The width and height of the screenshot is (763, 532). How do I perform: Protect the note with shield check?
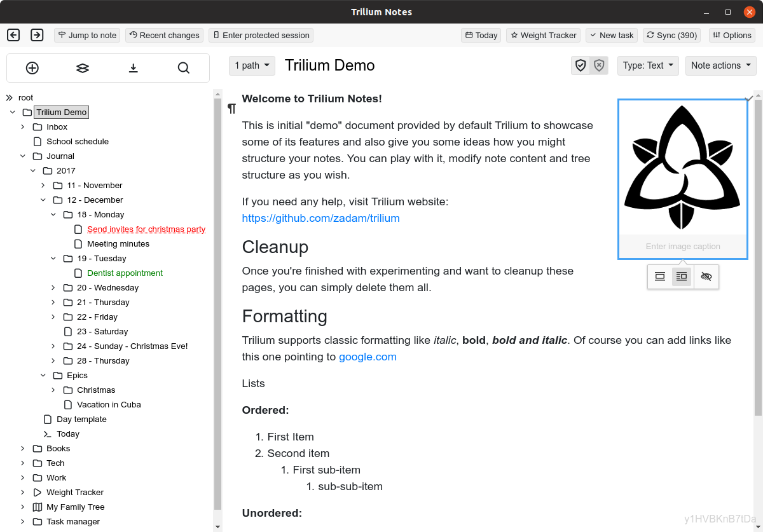point(581,65)
